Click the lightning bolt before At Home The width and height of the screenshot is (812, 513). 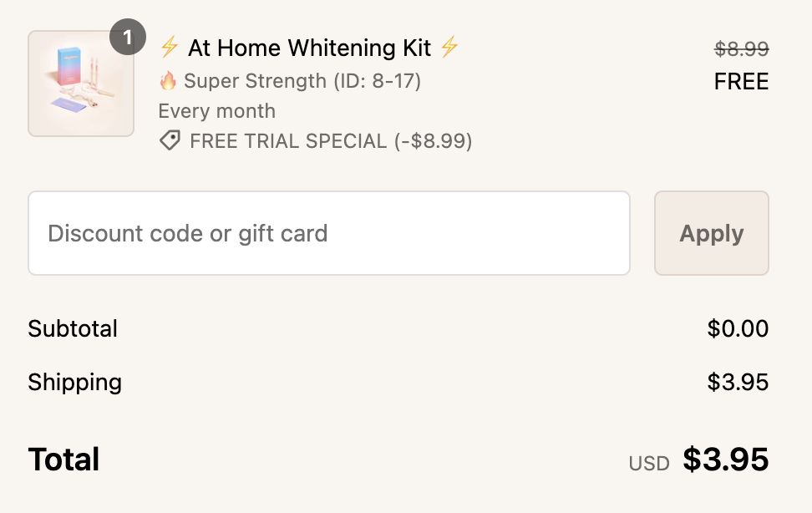click(170, 48)
